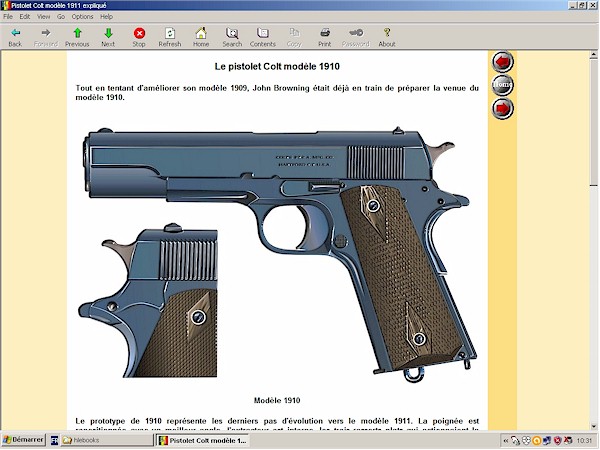600x450 pixels.
Task: Click the Démarrer start button
Action: coord(23,440)
